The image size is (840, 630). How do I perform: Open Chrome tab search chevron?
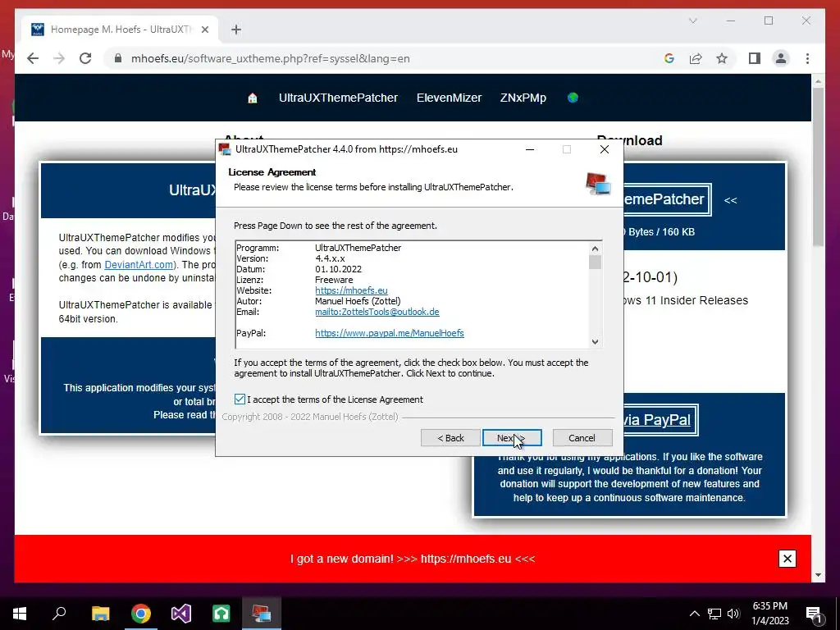pyautogui.click(x=692, y=21)
